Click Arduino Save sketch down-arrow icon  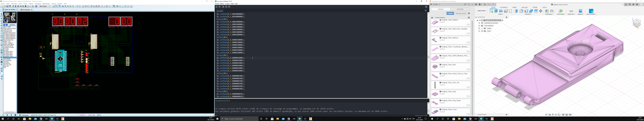click(229, 7)
